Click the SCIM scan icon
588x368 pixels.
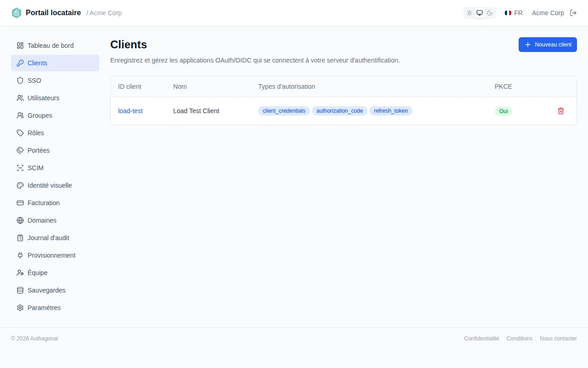point(20,168)
